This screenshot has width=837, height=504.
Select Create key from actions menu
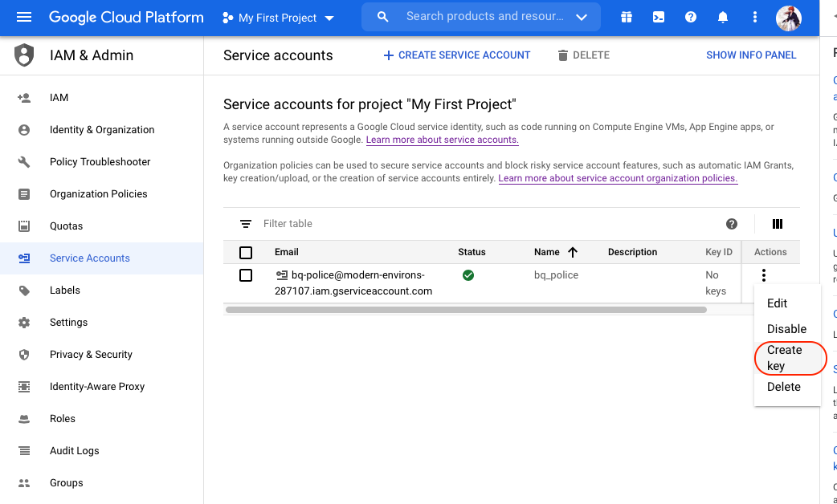784,358
